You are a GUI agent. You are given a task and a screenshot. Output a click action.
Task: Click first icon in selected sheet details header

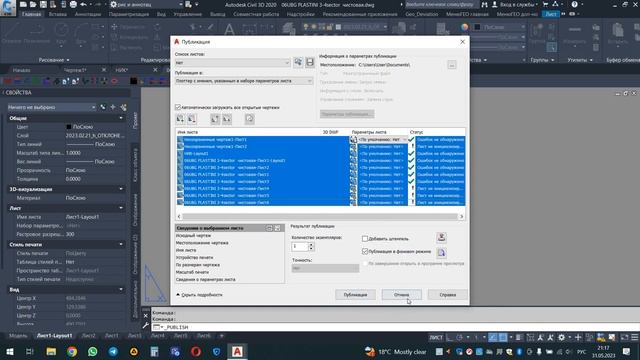pos(269,228)
